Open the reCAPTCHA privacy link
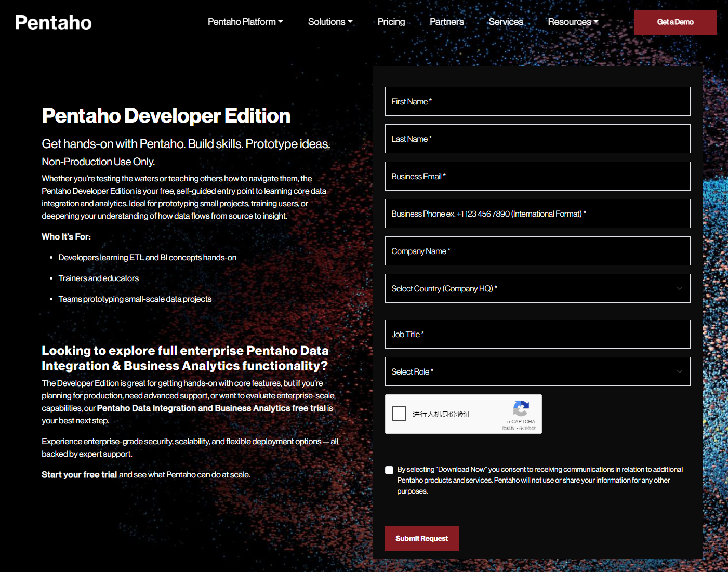Viewport: 728px width, 572px height. pyautogui.click(x=508, y=428)
